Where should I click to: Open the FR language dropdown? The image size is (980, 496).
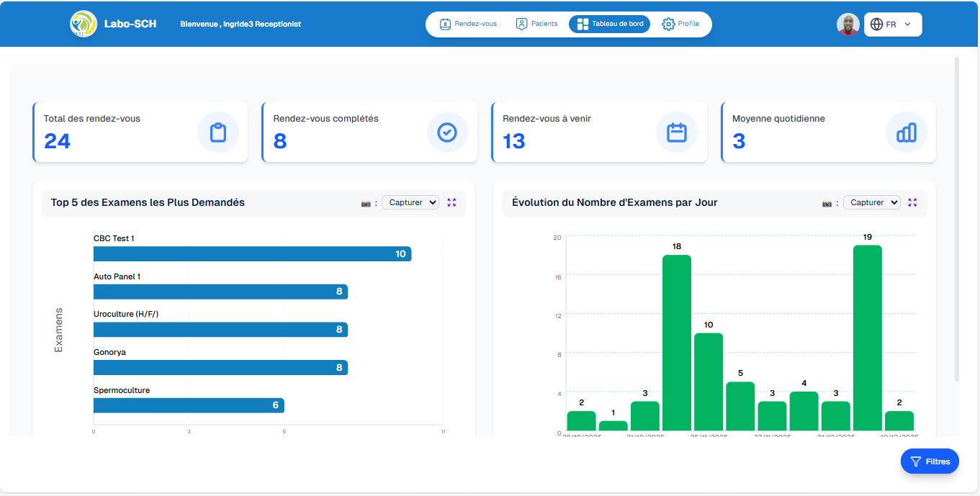click(x=906, y=24)
